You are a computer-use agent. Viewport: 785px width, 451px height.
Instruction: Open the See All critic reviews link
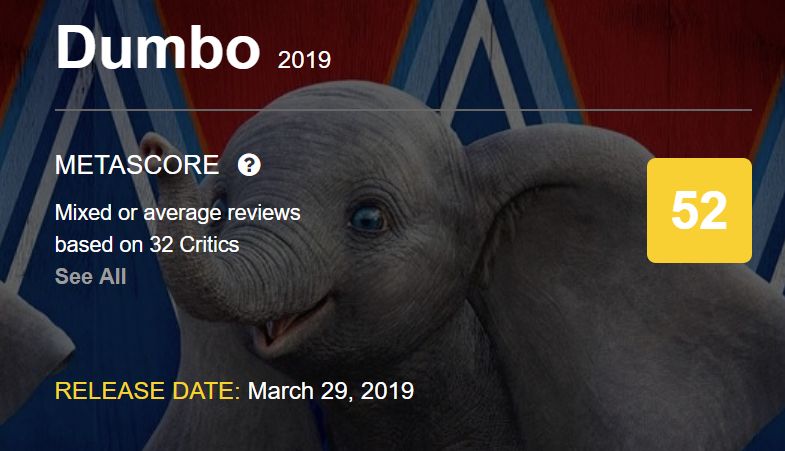coord(91,276)
